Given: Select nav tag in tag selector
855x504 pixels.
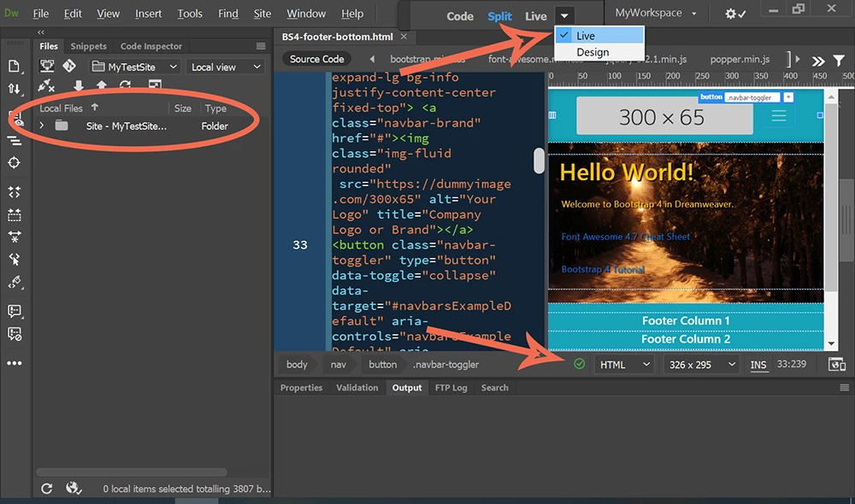Looking at the screenshot, I should [x=338, y=365].
